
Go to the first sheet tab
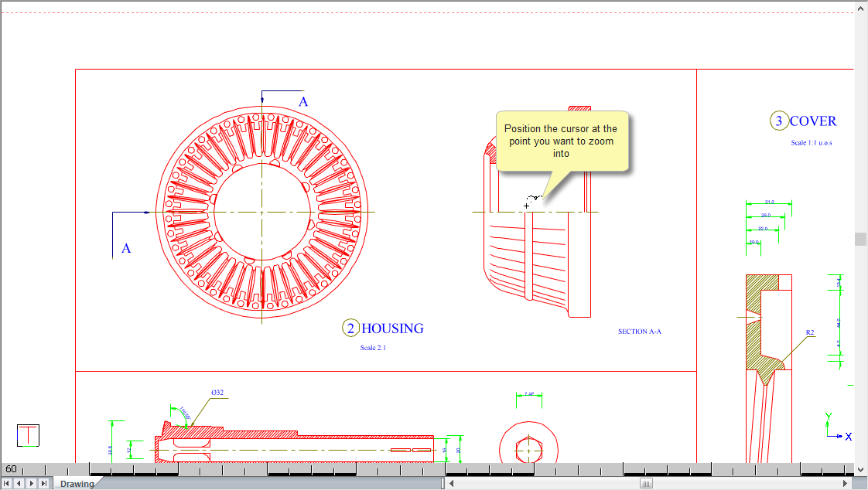pos(7,483)
